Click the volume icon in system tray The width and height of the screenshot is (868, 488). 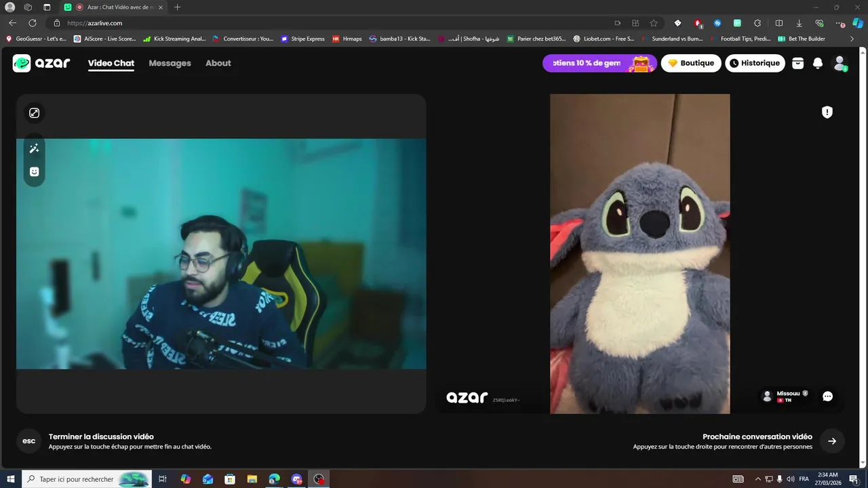[x=790, y=479]
